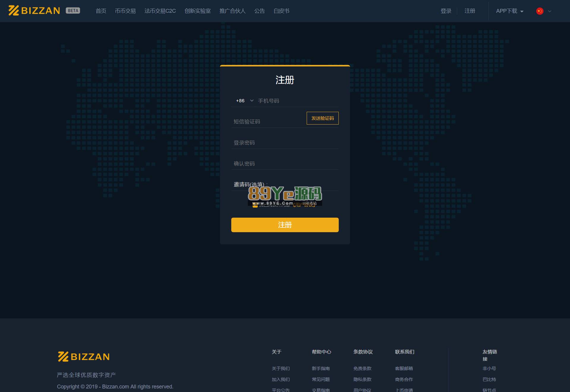570x392 pixels.
Task: Open 推广合伙人 page
Action: (x=232, y=11)
